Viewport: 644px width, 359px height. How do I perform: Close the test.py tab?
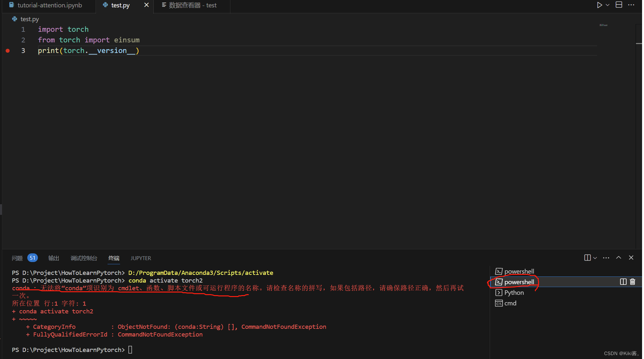pyautogui.click(x=146, y=5)
